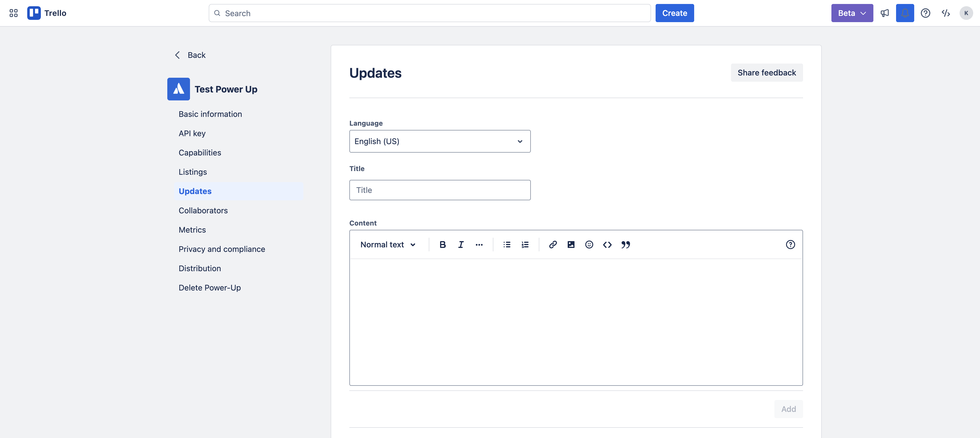Toggle italic formatting in editor

pyautogui.click(x=461, y=245)
